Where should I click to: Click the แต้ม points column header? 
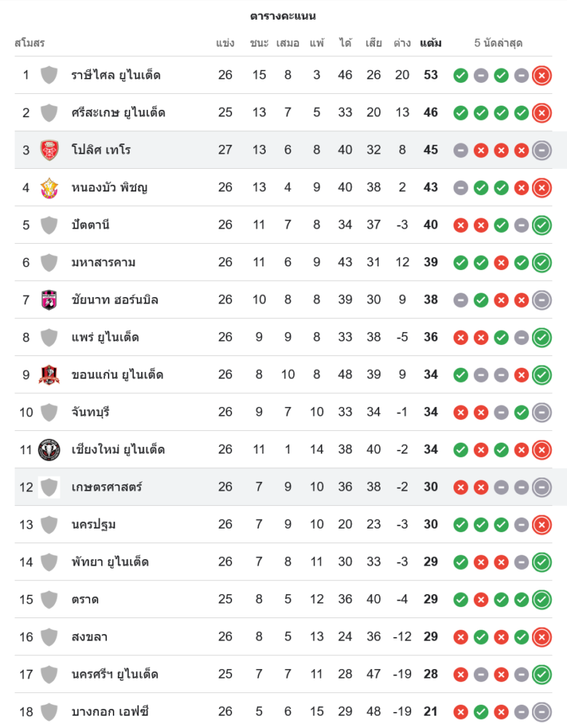(431, 43)
